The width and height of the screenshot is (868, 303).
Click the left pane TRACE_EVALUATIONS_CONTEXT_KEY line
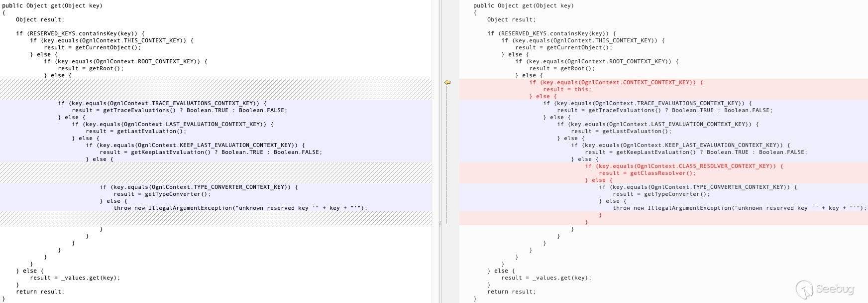(162, 104)
